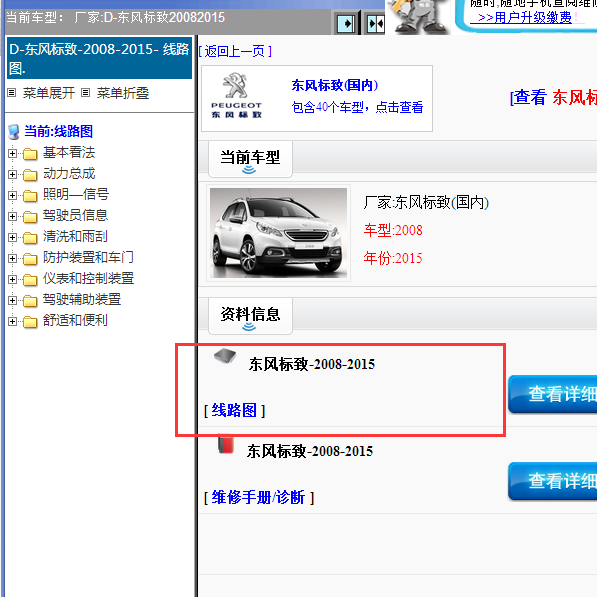Click folder icon of 防护装置和车门
This screenshot has width=597, height=597.
pos(30,259)
